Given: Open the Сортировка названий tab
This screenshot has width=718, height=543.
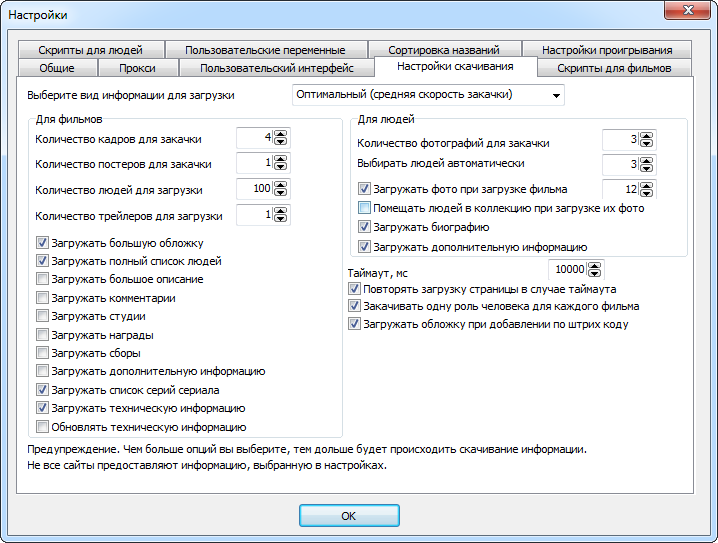Looking at the screenshot, I should (x=444, y=50).
